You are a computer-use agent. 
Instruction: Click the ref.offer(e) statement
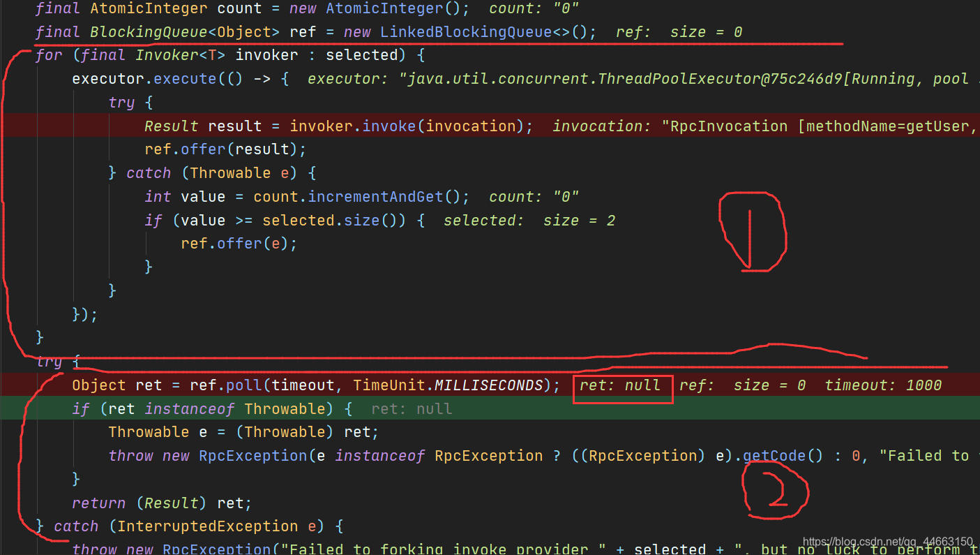pyautogui.click(x=239, y=244)
